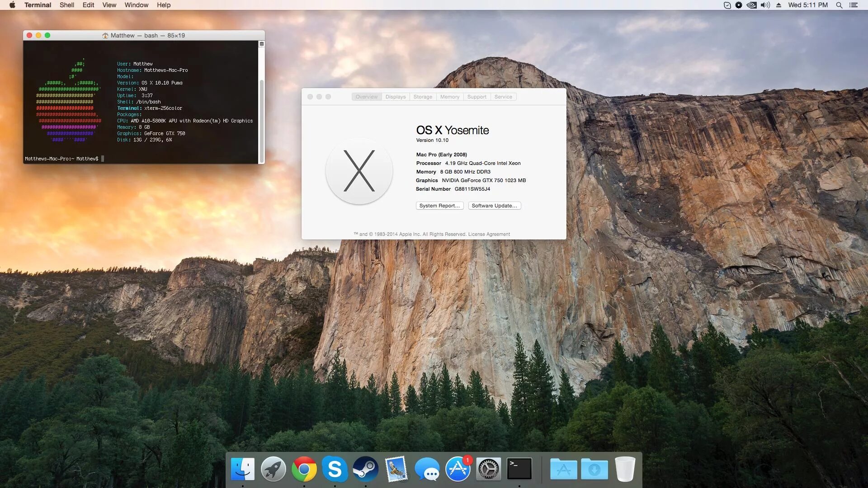Open Skype from the dock
Screen dimensions: 868x488
tap(335, 469)
